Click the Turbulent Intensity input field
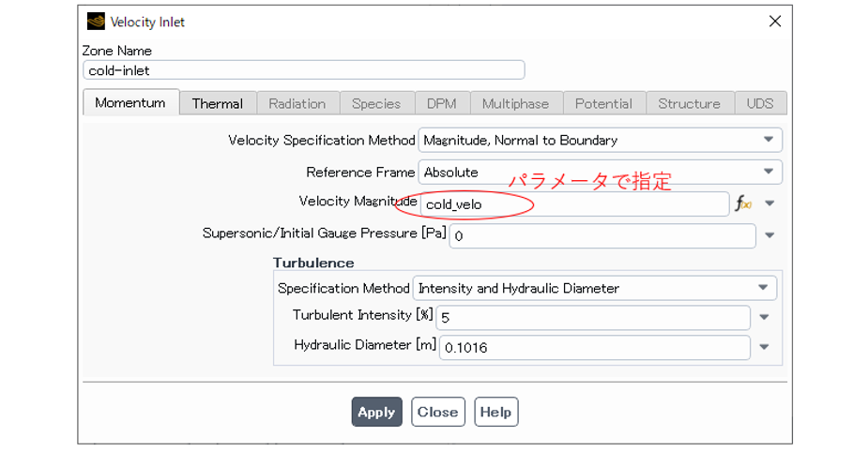Image resolution: width=868 pixels, height=452 pixels. [x=593, y=318]
